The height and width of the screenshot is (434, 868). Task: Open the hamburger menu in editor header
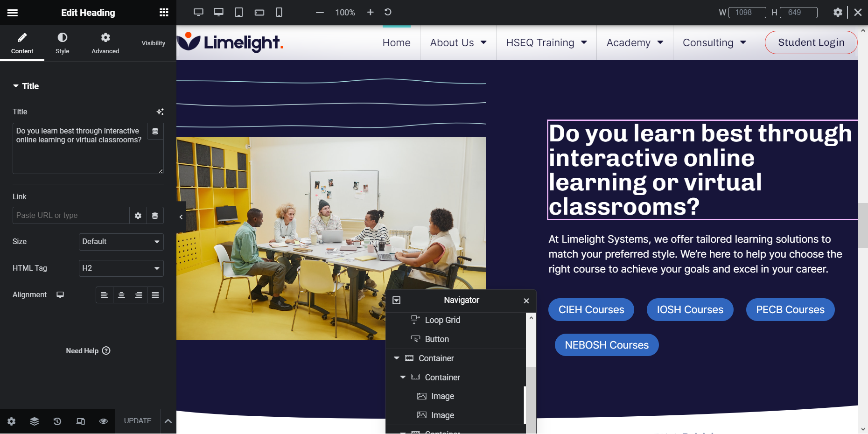13,13
